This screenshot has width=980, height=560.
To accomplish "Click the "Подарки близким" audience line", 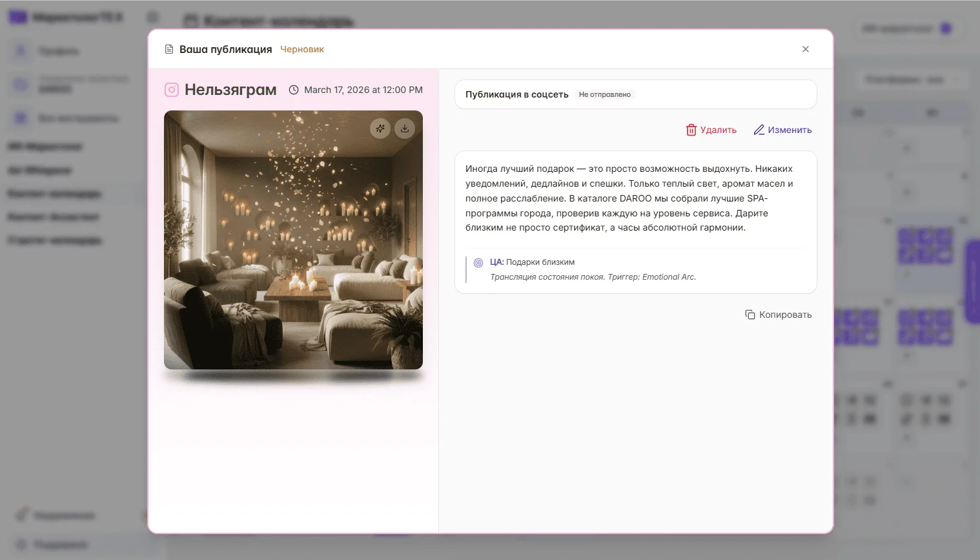I will pyautogui.click(x=540, y=262).
